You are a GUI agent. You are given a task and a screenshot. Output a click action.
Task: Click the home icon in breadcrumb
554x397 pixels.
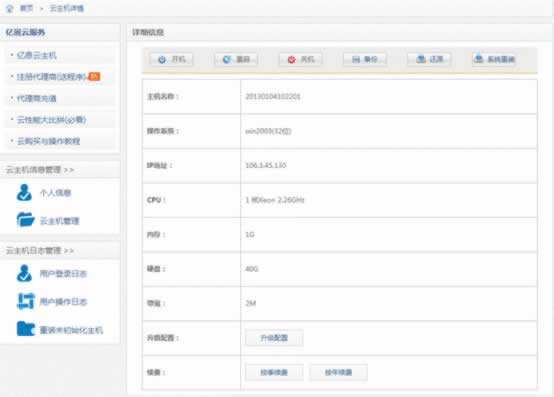(x=10, y=8)
